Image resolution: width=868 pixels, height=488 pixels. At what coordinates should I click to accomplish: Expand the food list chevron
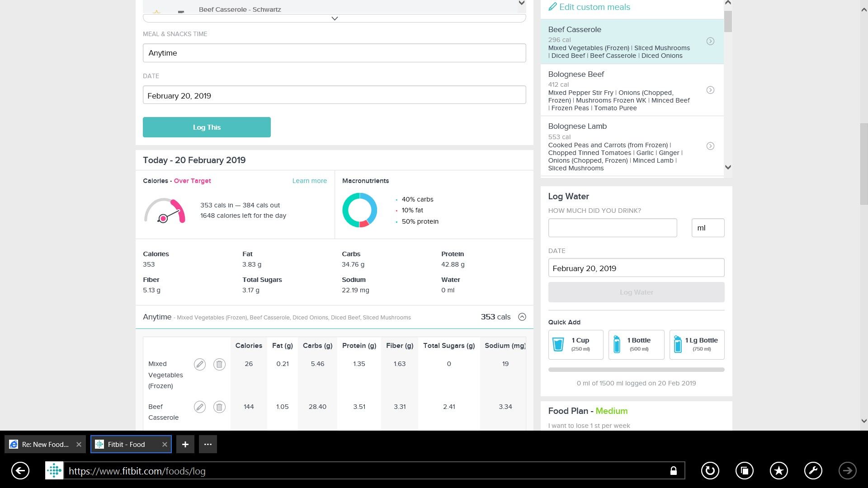pyautogui.click(x=335, y=19)
